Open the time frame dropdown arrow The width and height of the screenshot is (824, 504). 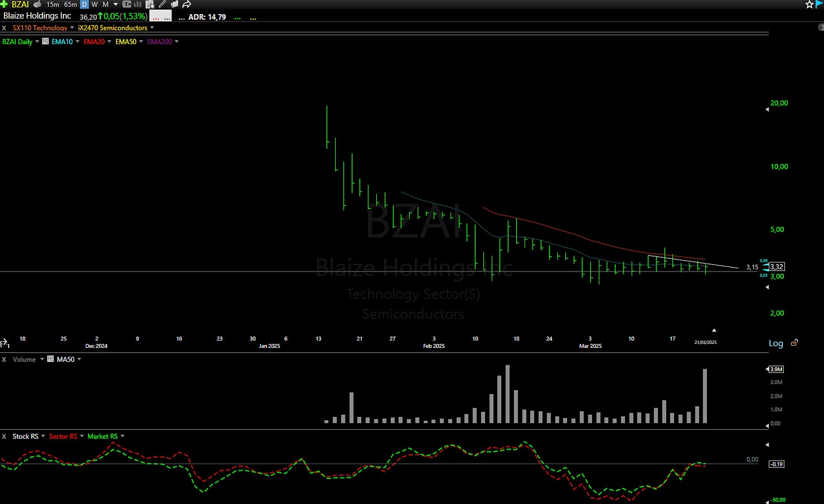coord(115,5)
